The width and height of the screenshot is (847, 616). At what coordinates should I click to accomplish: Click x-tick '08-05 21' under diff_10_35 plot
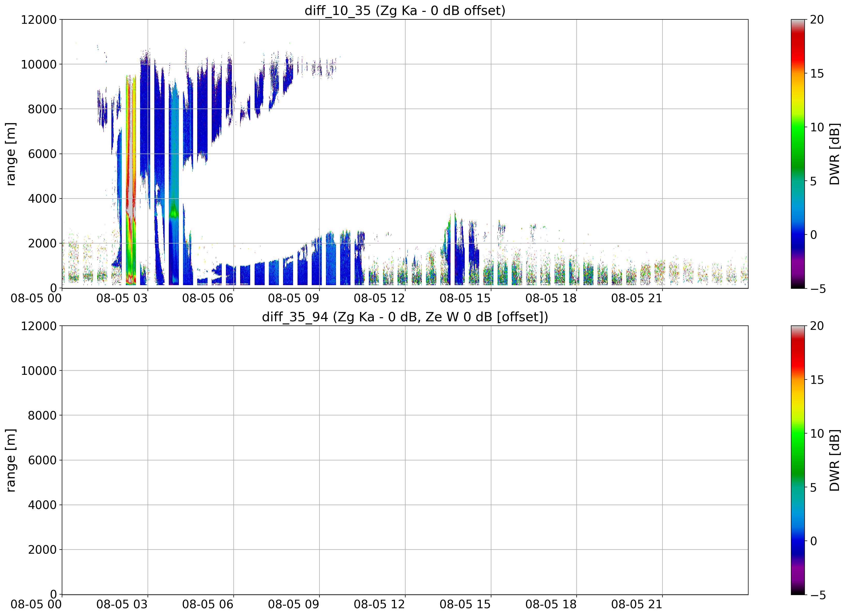(637, 298)
